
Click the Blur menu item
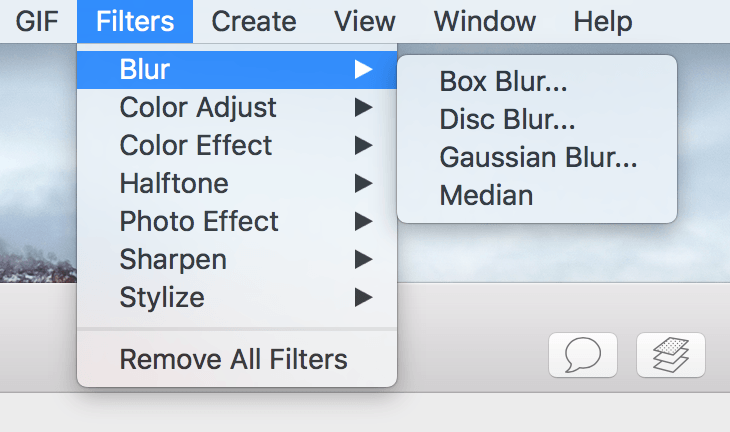237,69
